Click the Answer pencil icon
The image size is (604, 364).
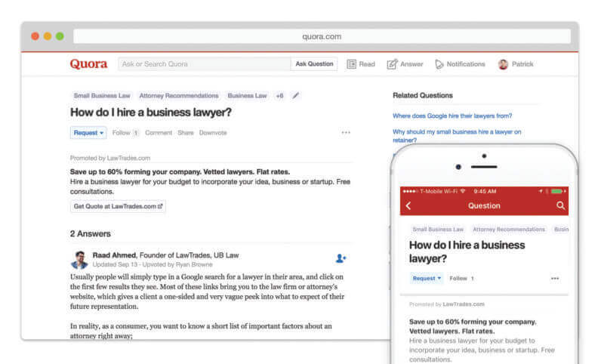point(392,64)
